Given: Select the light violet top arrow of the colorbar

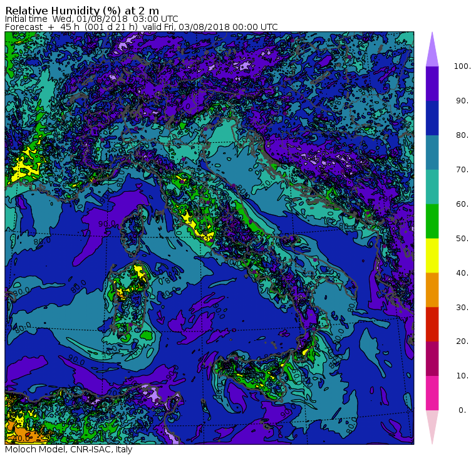Looking at the screenshot, I should [x=432, y=49].
